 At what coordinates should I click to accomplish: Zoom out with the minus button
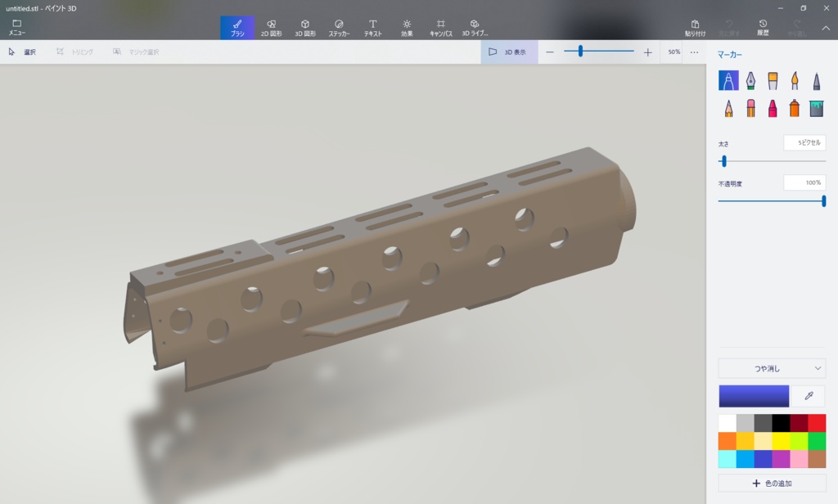click(550, 52)
